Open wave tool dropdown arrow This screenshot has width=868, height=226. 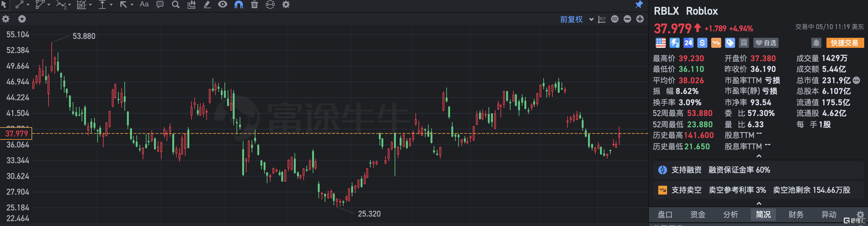coord(70,5)
